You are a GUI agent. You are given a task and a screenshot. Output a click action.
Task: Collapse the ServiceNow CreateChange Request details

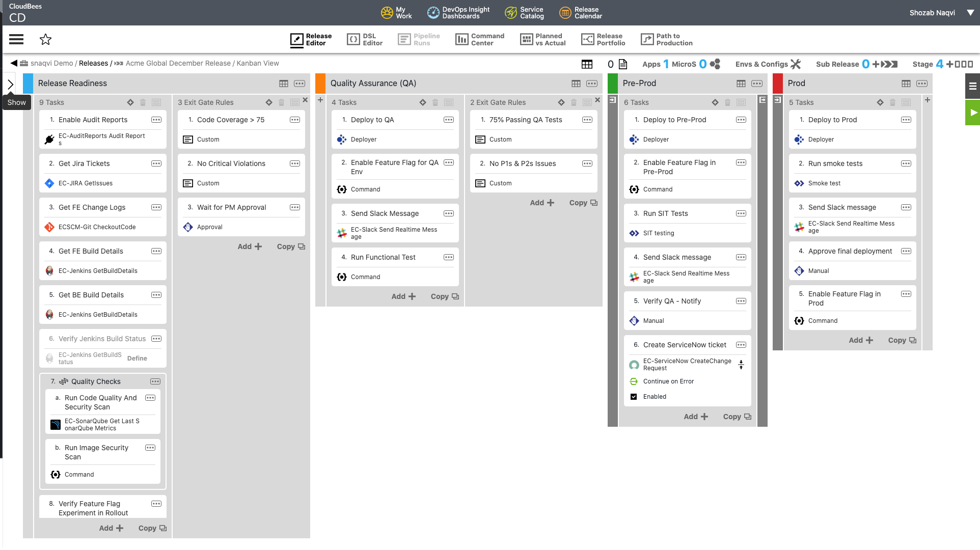pyautogui.click(x=741, y=365)
